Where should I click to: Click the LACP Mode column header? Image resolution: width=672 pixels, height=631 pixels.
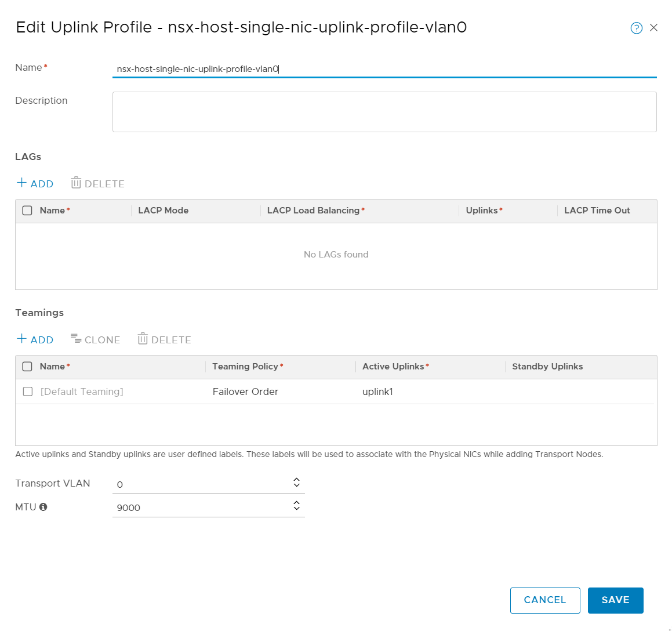point(163,211)
